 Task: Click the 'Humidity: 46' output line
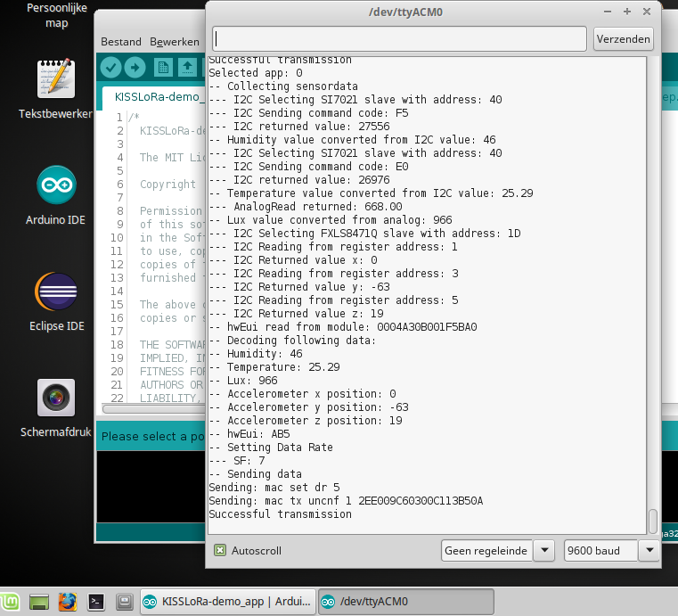pos(256,353)
